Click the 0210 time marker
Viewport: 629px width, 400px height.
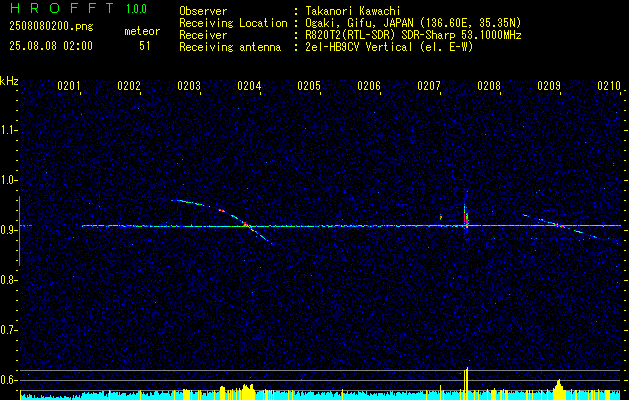tap(609, 86)
